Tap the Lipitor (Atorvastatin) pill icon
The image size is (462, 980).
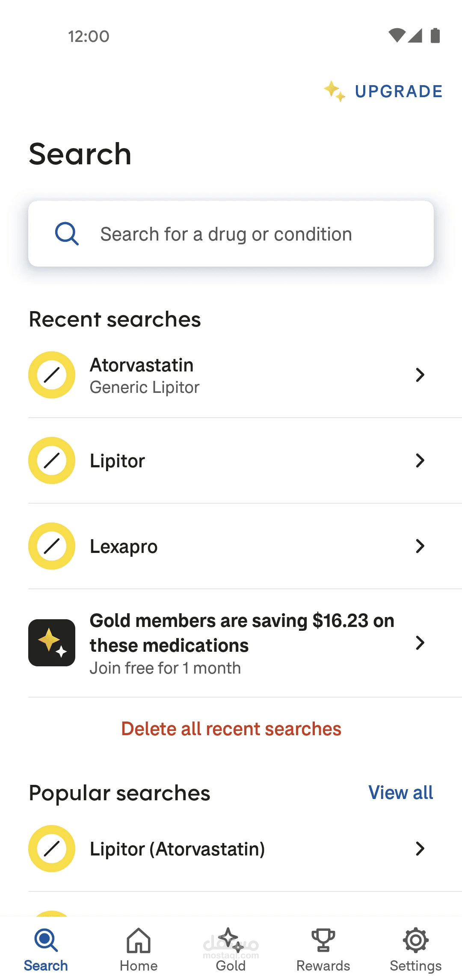(52, 849)
